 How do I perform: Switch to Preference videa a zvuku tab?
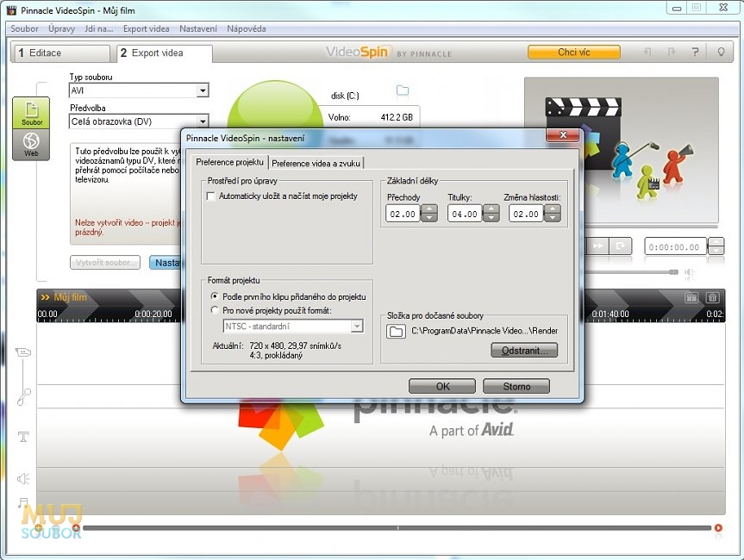(x=316, y=163)
